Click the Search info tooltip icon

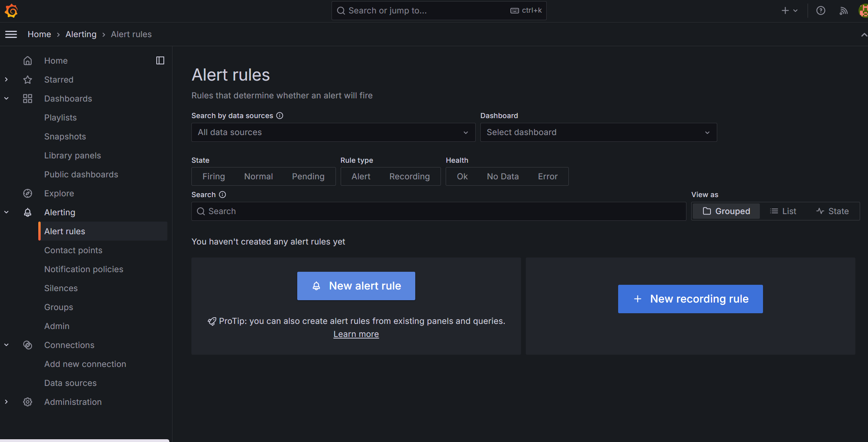(x=222, y=194)
